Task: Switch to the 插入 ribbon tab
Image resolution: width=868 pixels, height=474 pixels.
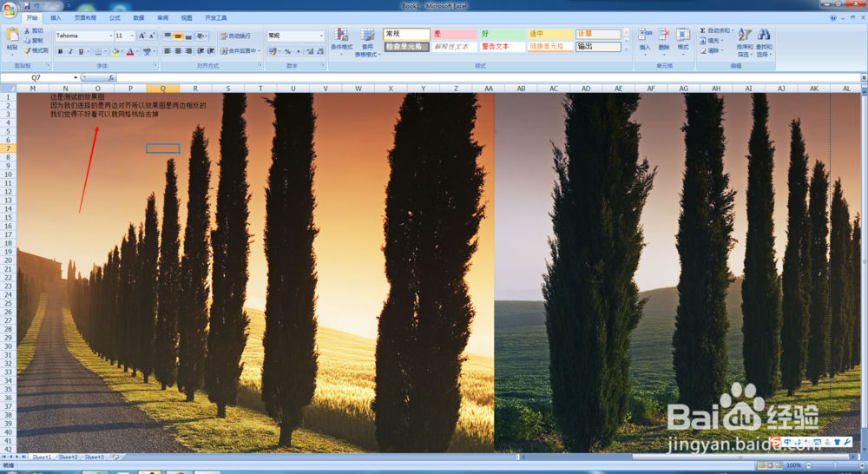Action: pyautogui.click(x=56, y=17)
